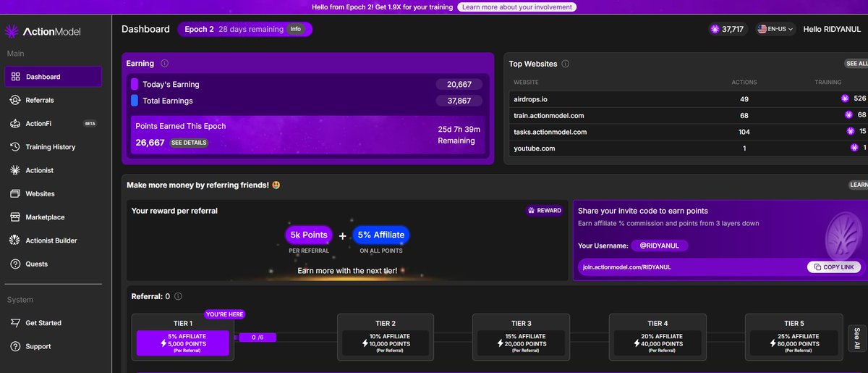Click the Get Started flag icon
The width and height of the screenshot is (868, 373).
pos(15,323)
